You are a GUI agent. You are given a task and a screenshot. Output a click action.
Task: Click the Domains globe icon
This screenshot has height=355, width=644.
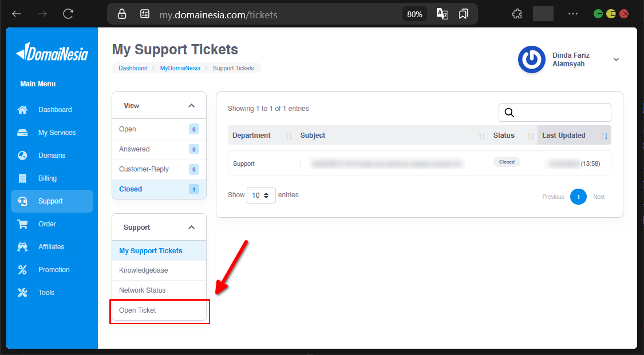[x=22, y=155]
